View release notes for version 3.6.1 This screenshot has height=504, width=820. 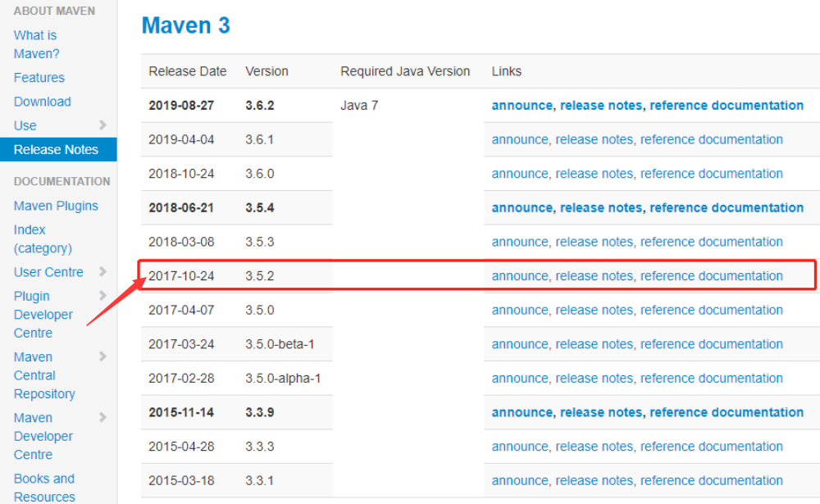(594, 139)
